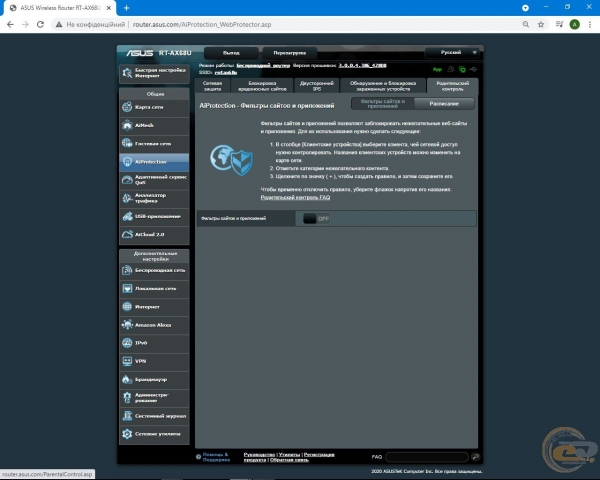Open Быстрая настройка Интернет wizard
Viewport: 600px width, 480px height.
[154, 73]
